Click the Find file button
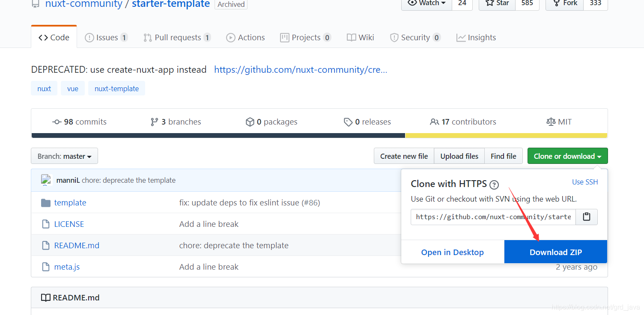 pyautogui.click(x=504, y=156)
